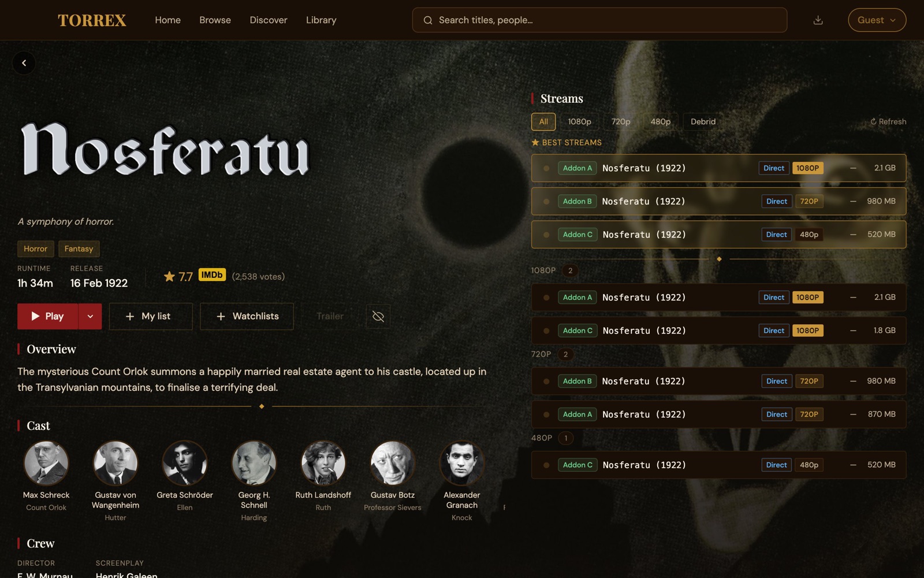Image resolution: width=924 pixels, height=578 pixels.
Task: Collapse the 480P stream group header
Action: pos(553,438)
